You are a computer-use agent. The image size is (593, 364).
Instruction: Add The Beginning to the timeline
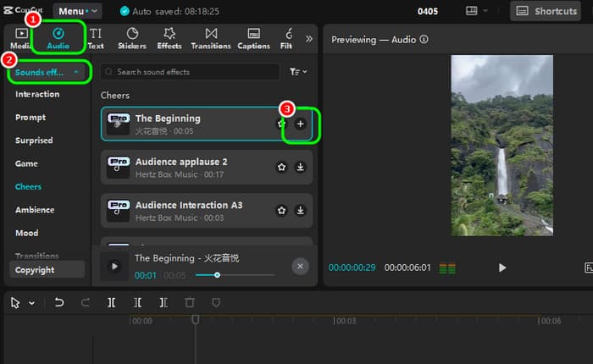[x=300, y=124]
